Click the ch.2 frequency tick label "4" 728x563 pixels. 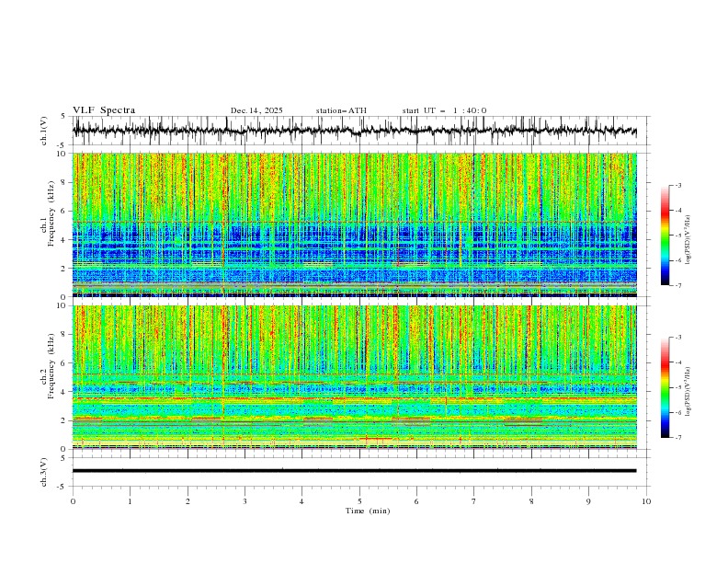[x=64, y=392]
